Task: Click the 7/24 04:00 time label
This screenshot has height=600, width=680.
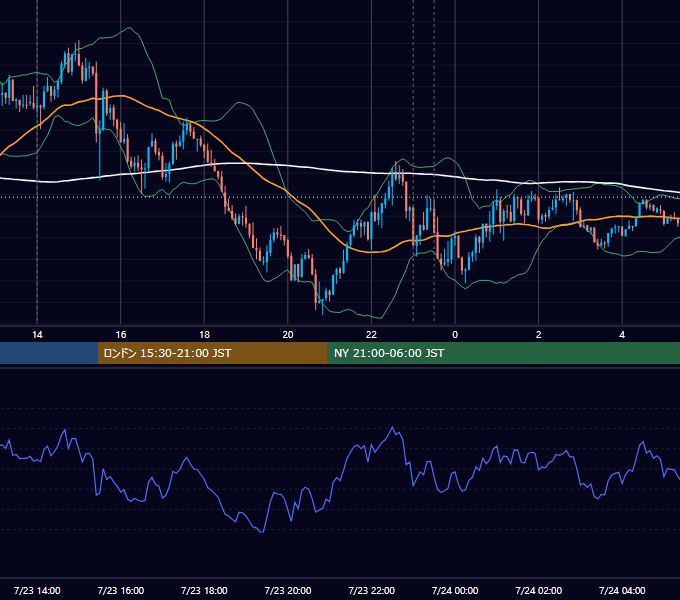Action: pos(622,590)
